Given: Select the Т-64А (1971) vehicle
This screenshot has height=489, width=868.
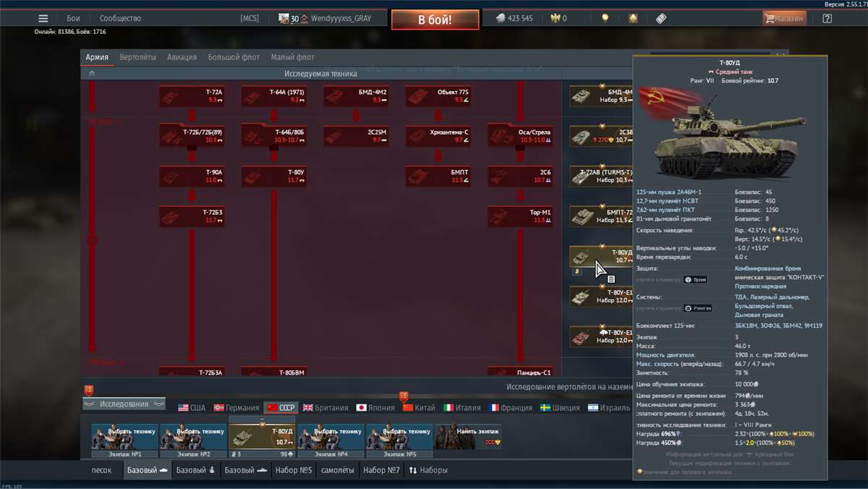Looking at the screenshot, I should (x=274, y=96).
